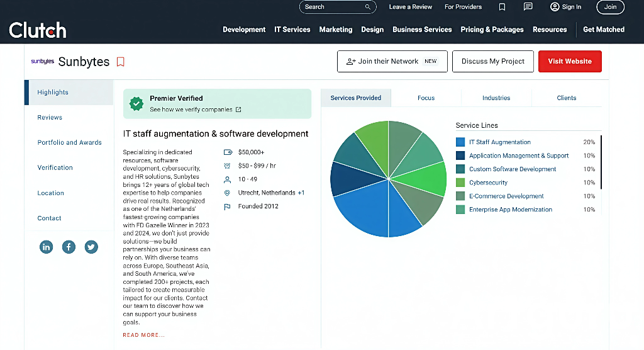Viewport: 644px width, 350px height.
Task: Click the Discuss My Project button
Action: [x=493, y=62]
